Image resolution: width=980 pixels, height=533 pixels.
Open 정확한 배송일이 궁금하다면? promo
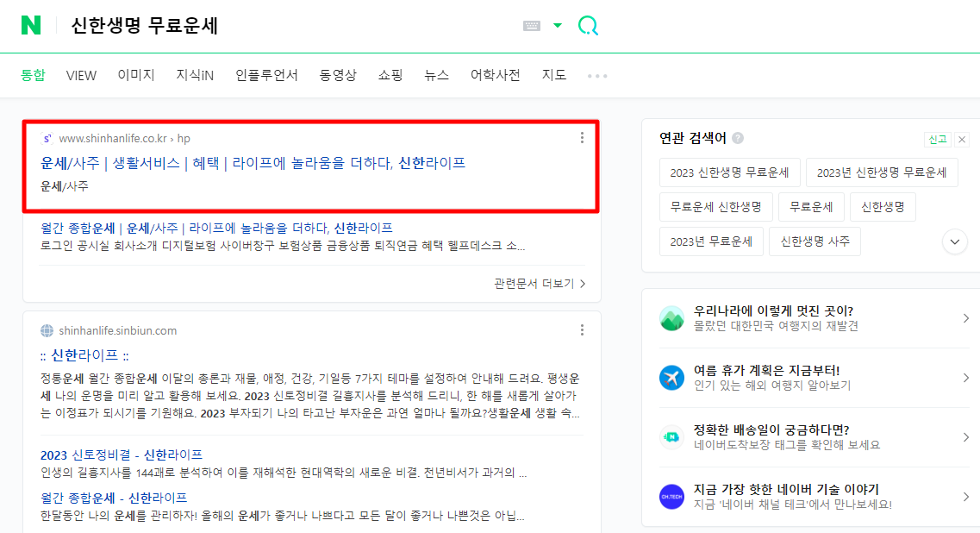coord(772,430)
